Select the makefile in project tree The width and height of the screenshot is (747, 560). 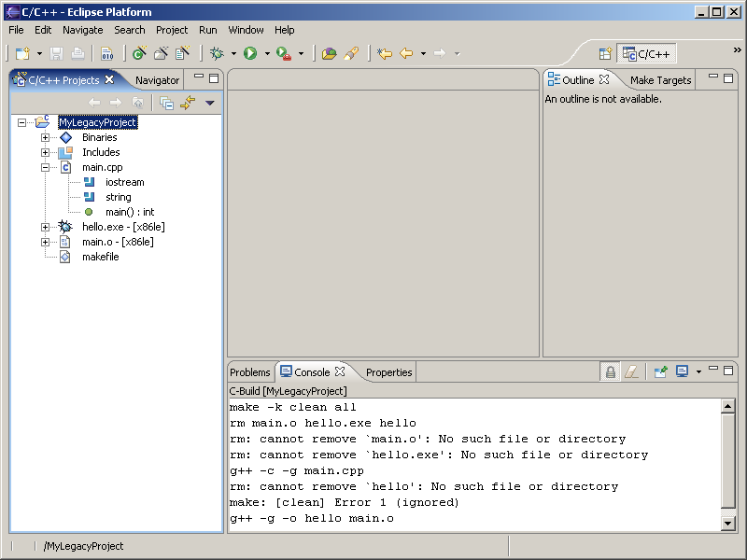pos(100,257)
